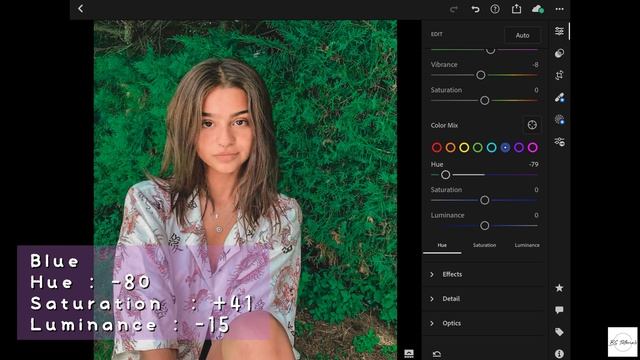Screen dimensions: 640x360
Task: Select the green color channel circle
Action: click(x=478, y=147)
